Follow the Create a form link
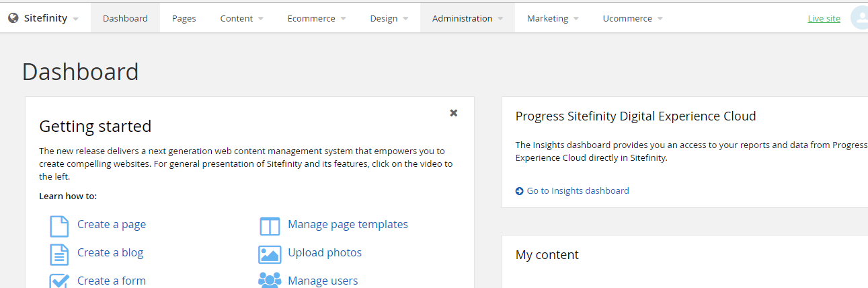 (112, 281)
